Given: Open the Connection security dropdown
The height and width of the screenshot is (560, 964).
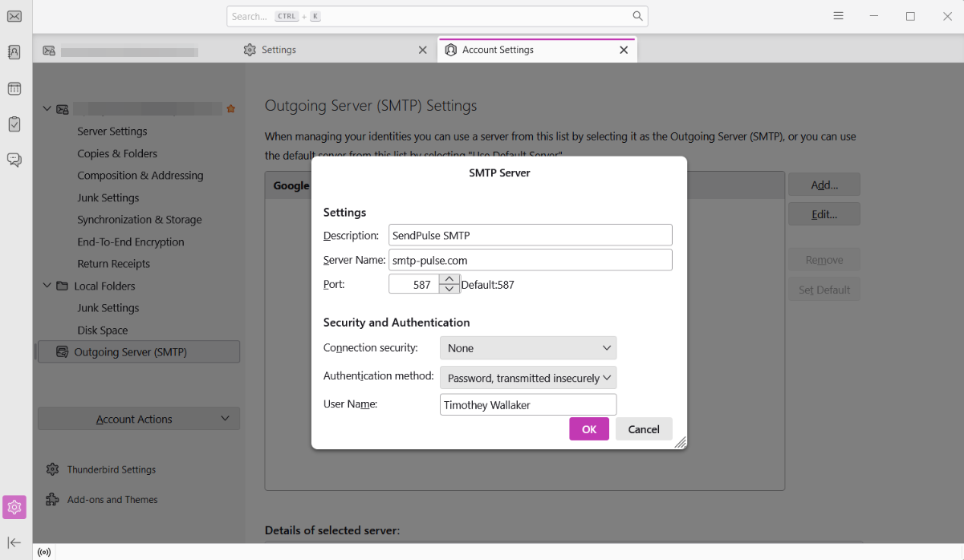Looking at the screenshot, I should point(528,348).
